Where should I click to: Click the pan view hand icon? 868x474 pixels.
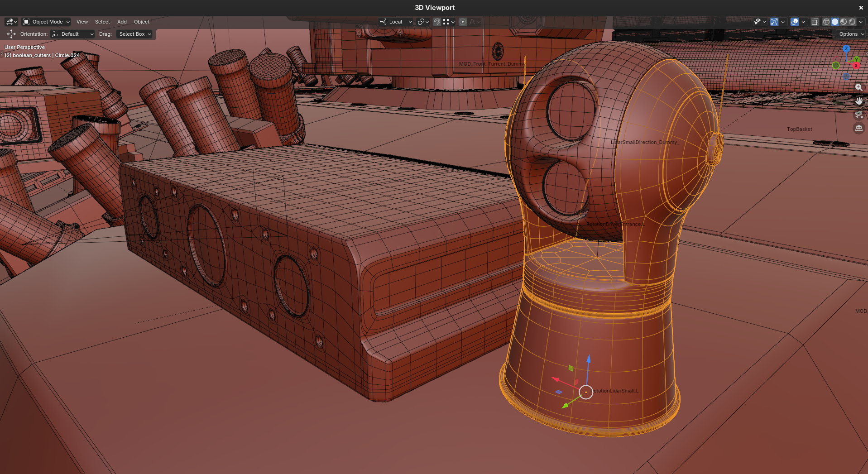coord(858,101)
